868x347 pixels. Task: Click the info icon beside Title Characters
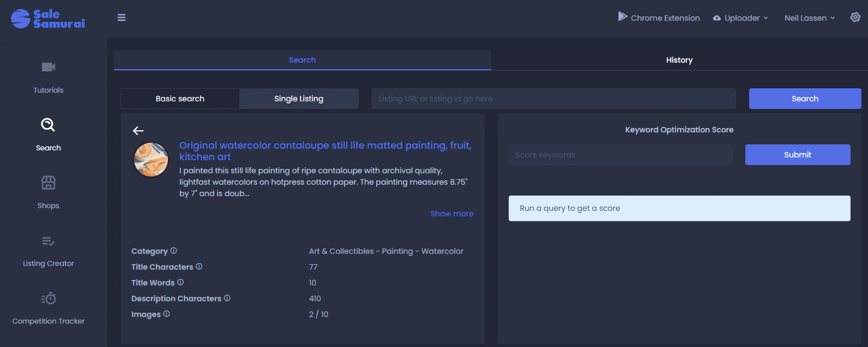[x=199, y=266]
